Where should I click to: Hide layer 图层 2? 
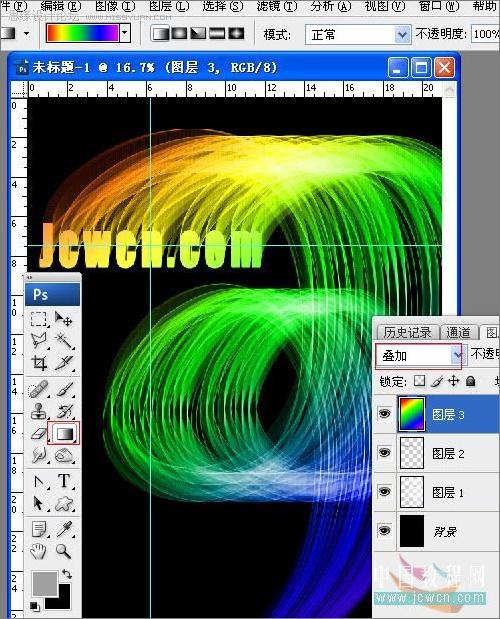click(x=384, y=453)
